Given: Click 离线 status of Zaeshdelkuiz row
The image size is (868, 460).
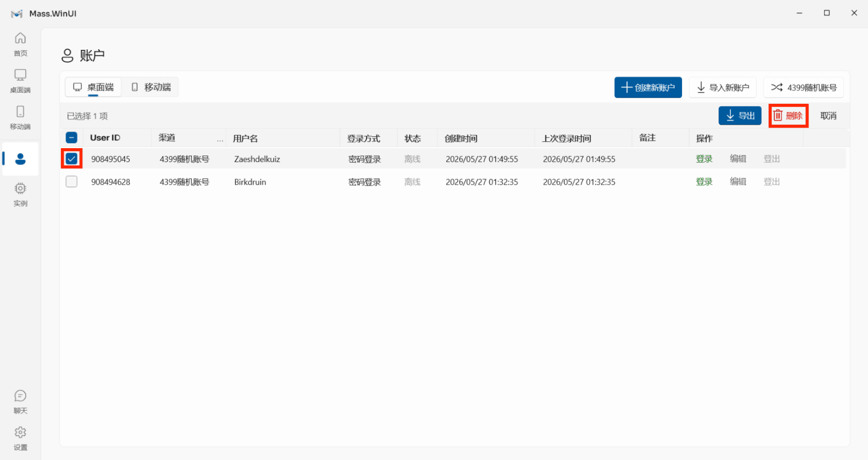Looking at the screenshot, I should tap(412, 159).
